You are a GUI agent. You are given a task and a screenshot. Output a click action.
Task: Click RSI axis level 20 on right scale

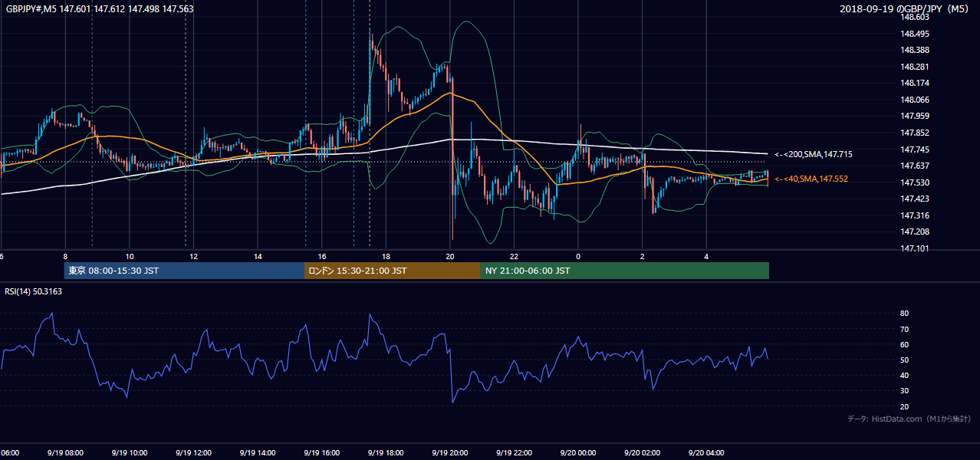click(x=905, y=406)
